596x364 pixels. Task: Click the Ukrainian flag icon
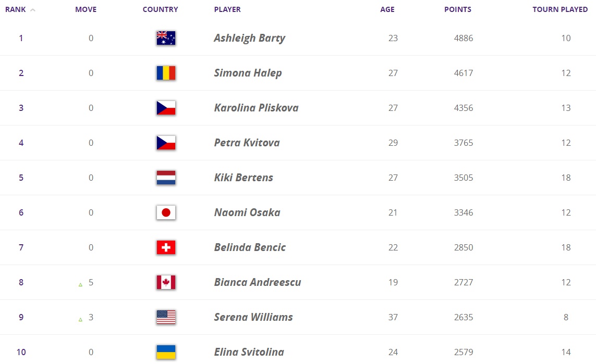point(166,352)
